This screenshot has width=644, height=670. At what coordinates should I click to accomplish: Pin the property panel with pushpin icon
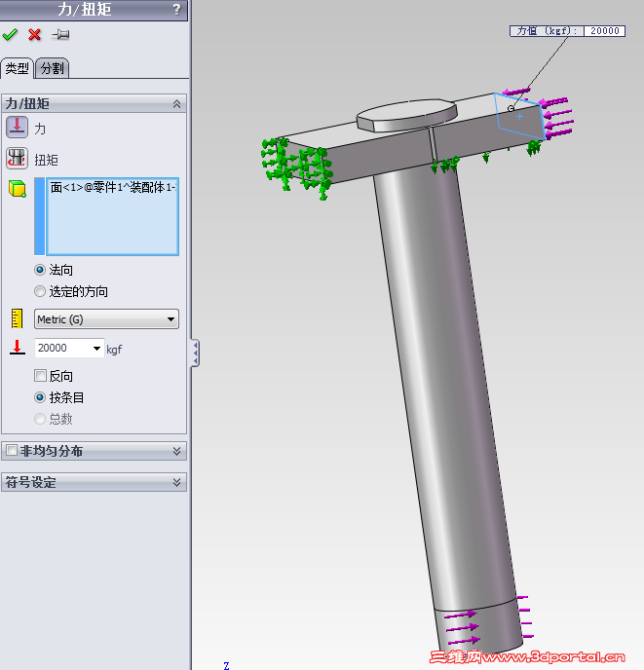(x=60, y=35)
